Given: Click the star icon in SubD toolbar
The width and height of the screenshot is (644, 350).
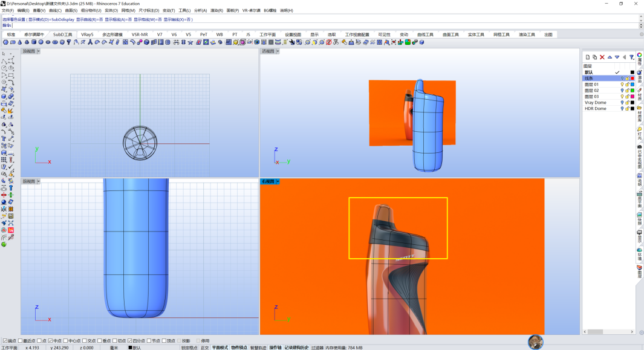Looking at the screenshot, I should [x=190, y=42].
